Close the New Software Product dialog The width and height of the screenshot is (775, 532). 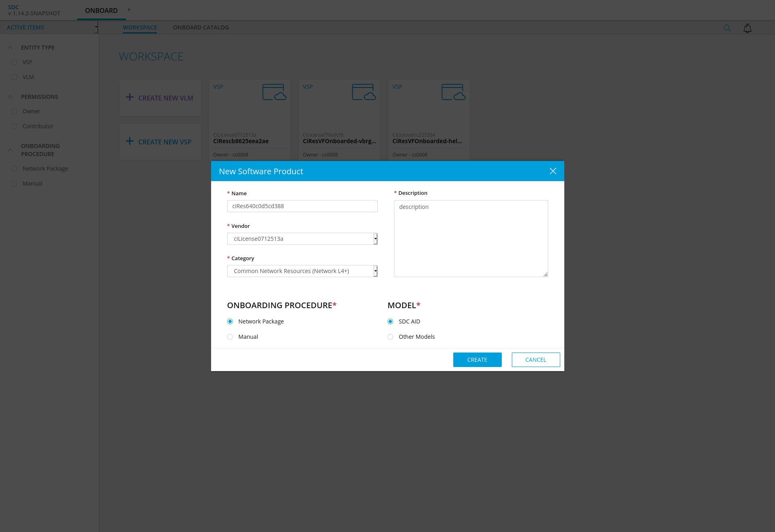pyautogui.click(x=553, y=171)
